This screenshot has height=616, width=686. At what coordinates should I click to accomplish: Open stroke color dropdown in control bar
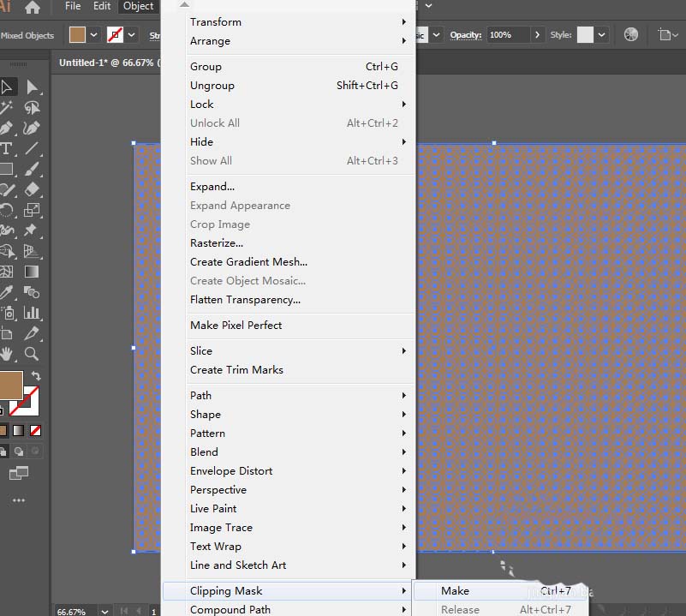[x=131, y=34]
